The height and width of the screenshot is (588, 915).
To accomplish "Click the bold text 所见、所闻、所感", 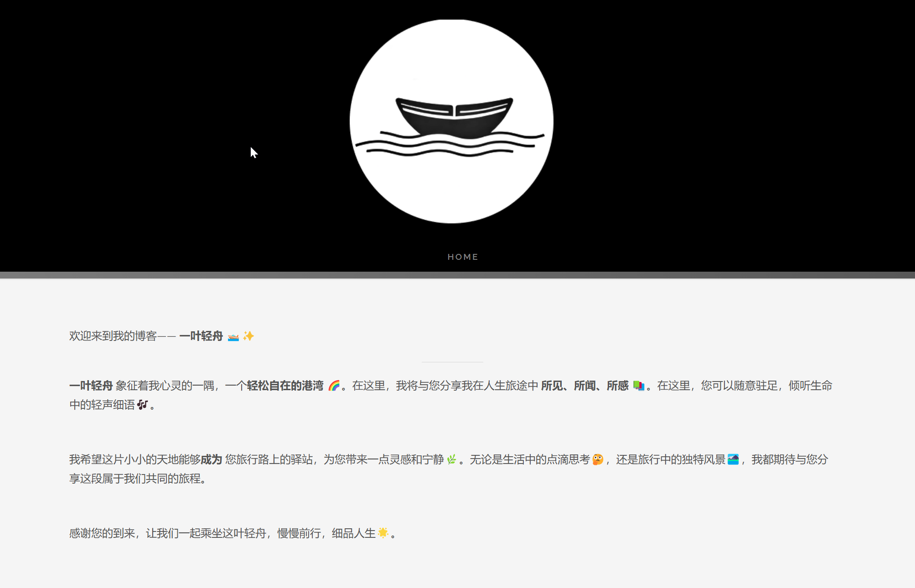I will [x=584, y=386].
